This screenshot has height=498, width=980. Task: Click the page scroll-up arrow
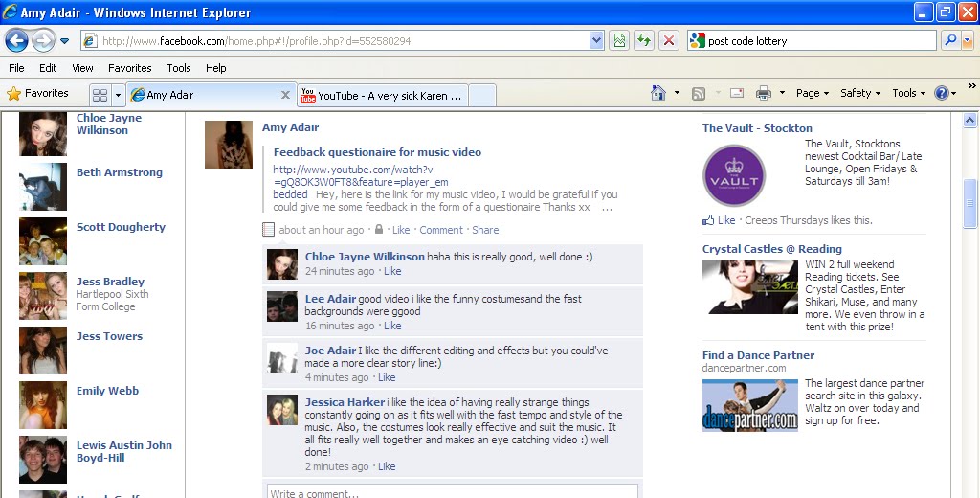[969, 120]
